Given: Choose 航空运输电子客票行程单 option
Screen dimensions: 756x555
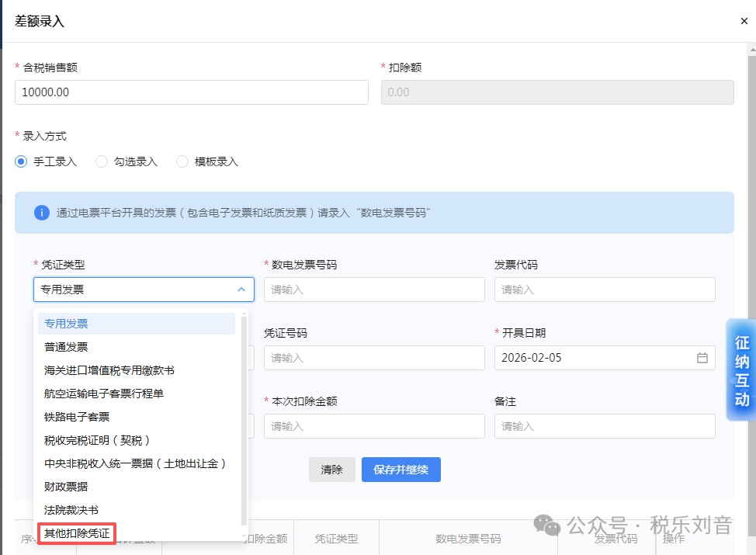Looking at the screenshot, I should [137, 394].
